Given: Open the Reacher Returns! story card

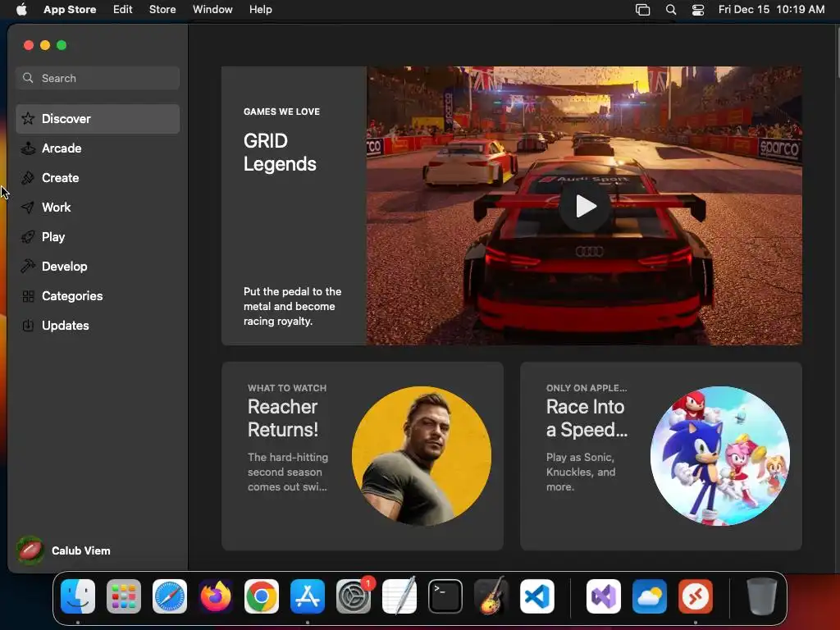Looking at the screenshot, I should point(362,456).
